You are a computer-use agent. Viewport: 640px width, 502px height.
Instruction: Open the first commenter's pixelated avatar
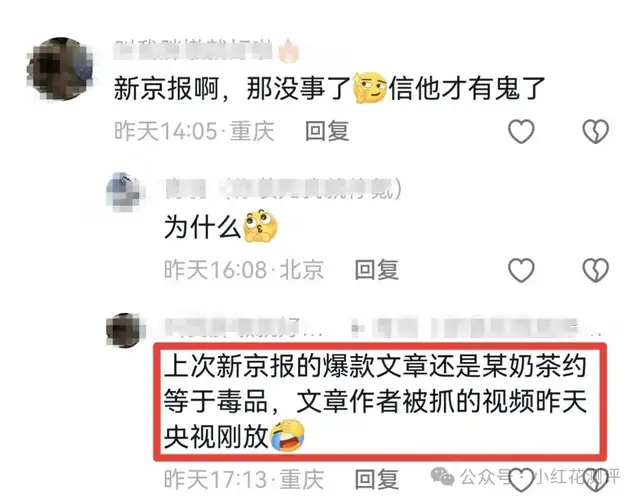pyautogui.click(x=60, y=69)
